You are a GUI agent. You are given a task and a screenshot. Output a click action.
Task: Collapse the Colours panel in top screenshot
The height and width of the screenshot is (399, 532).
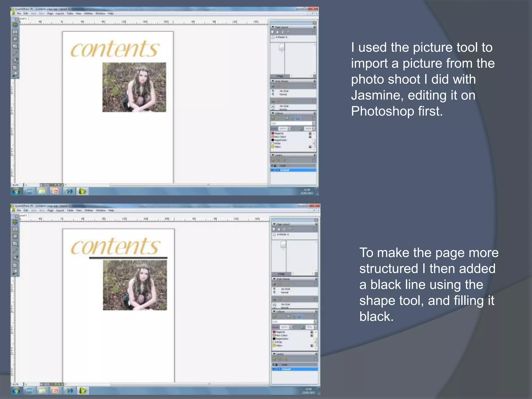pos(273,113)
